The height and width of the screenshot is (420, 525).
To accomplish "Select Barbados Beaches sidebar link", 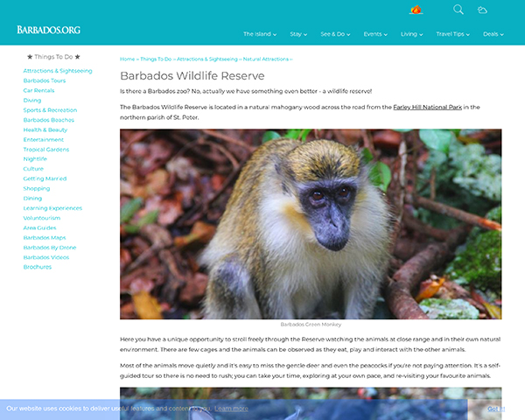I will 48,120.
